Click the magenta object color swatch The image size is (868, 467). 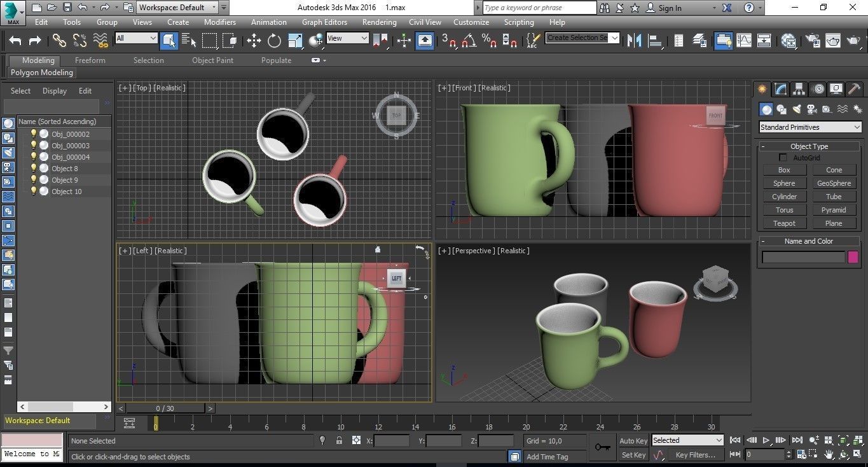tap(853, 257)
